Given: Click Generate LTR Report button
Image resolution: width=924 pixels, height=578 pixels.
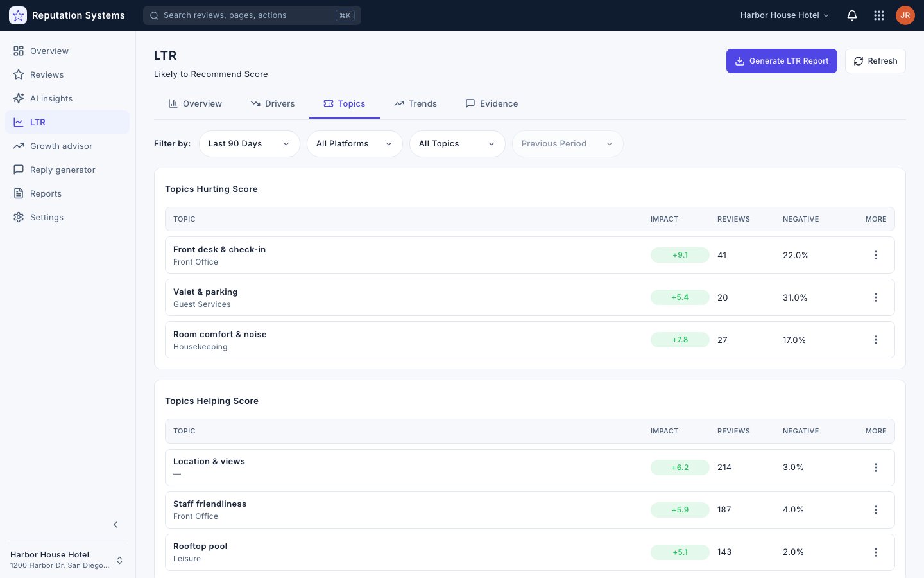Looking at the screenshot, I should pos(782,61).
